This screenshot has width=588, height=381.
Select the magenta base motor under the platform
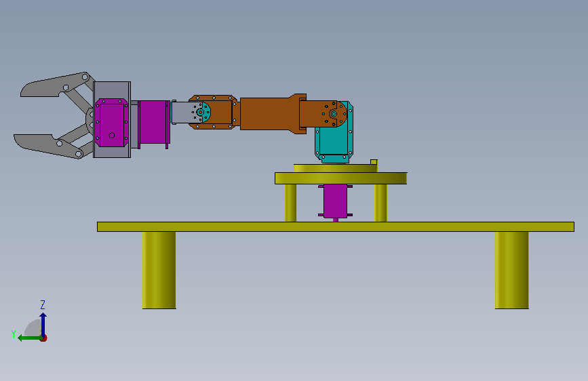click(335, 201)
